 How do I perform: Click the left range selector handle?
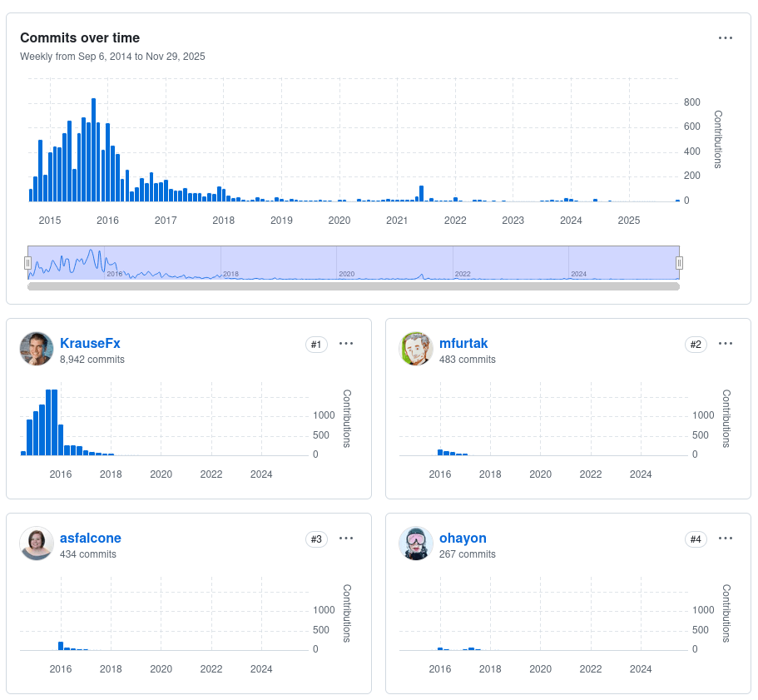click(27, 263)
